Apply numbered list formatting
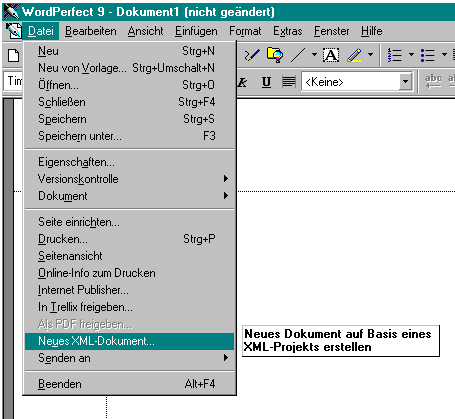The height and width of the screenshot is (419, 455). [x=395, y=55]
